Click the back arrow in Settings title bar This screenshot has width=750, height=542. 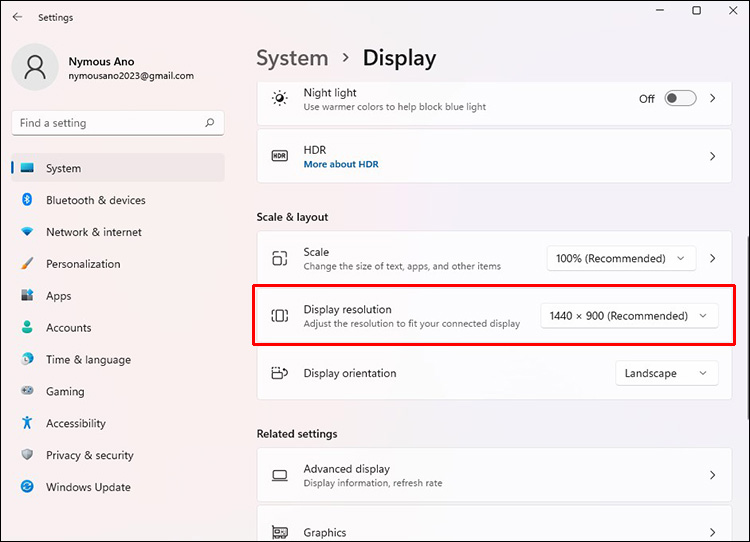(17, 17)
